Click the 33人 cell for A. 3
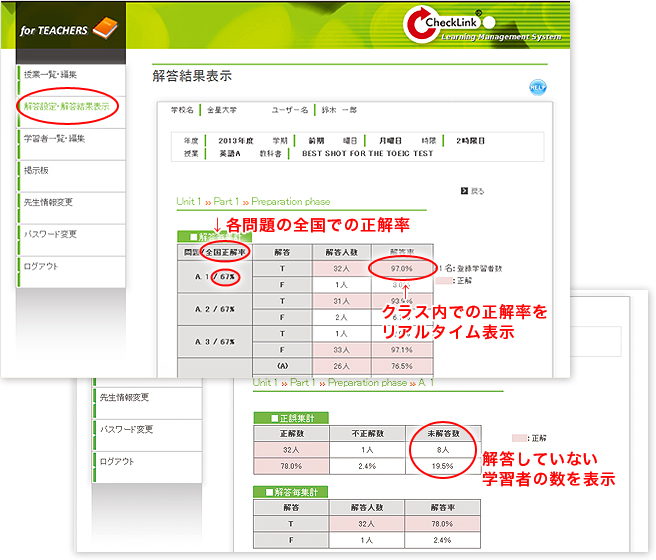656x560 pixels. (x=341, y=350)
